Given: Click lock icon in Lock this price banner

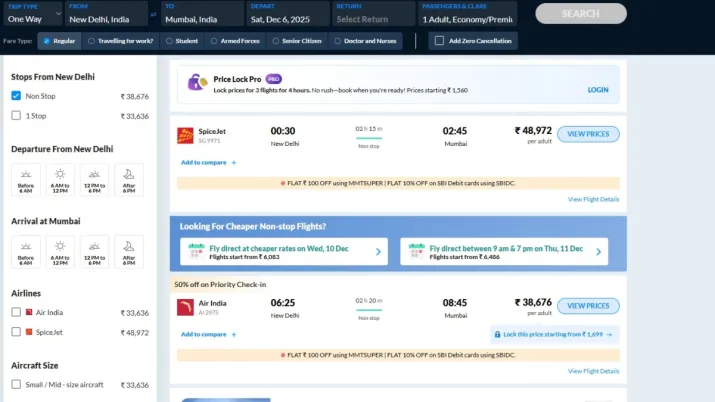Looking at the screenshot, I should [x=497, y=335].
